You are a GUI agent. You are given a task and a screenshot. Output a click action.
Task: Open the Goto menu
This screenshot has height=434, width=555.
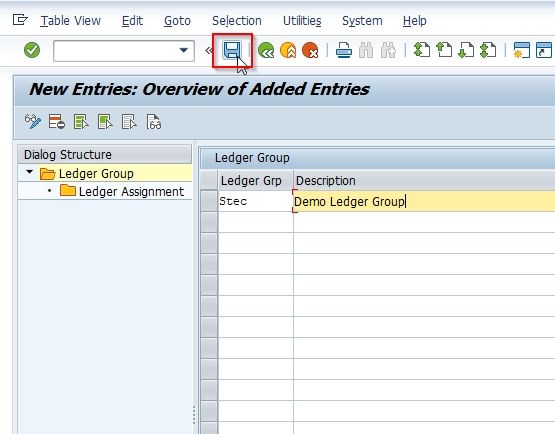click(x=177, y=21)
